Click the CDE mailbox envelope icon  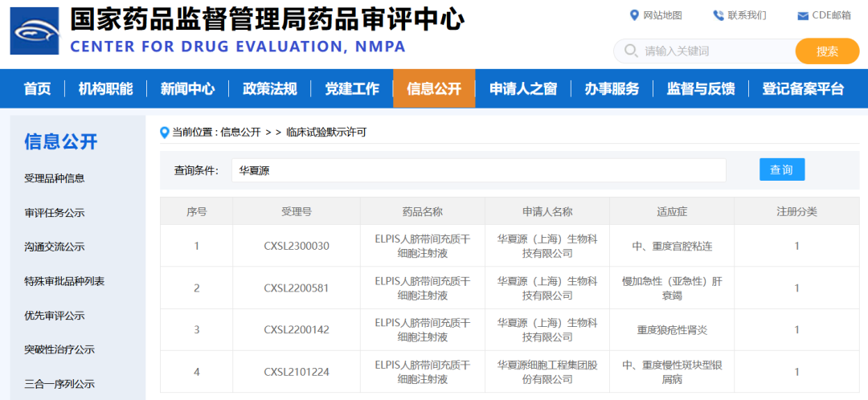(803, 16)
